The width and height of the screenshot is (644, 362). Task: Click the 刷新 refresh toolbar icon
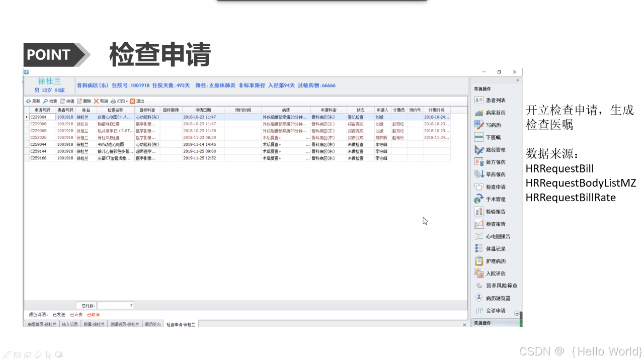click(28, 101)
